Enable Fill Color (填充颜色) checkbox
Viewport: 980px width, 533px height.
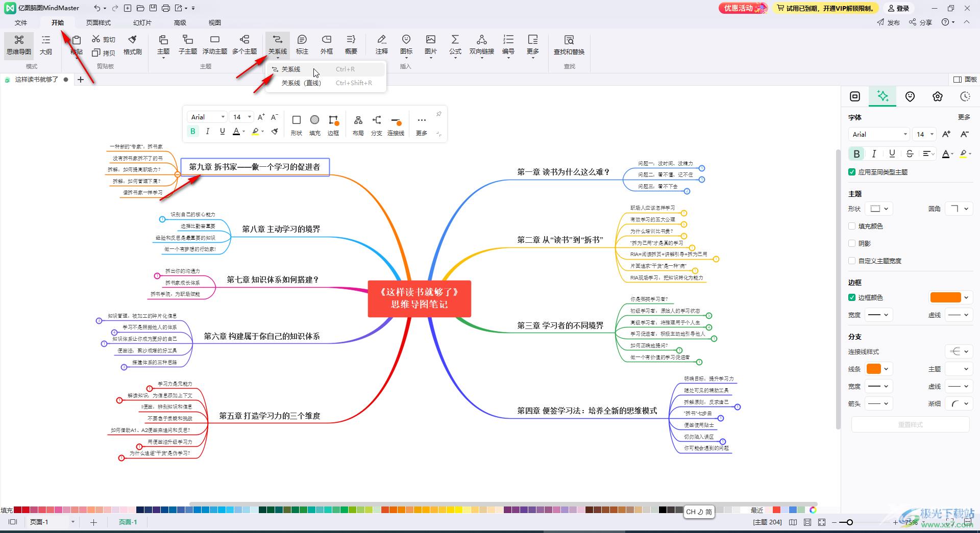pos(852,226)
